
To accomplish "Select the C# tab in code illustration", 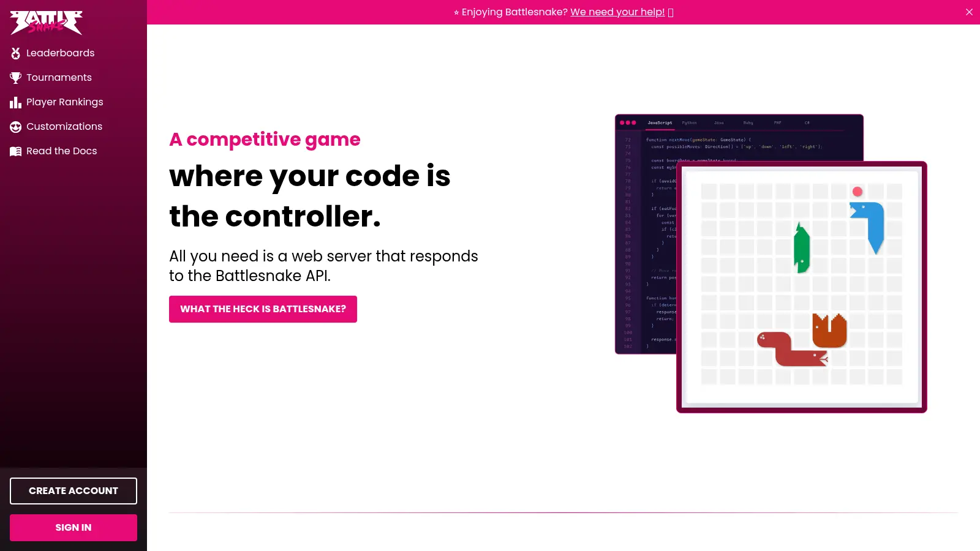I will pyautogui.click(x=807, y=122).
